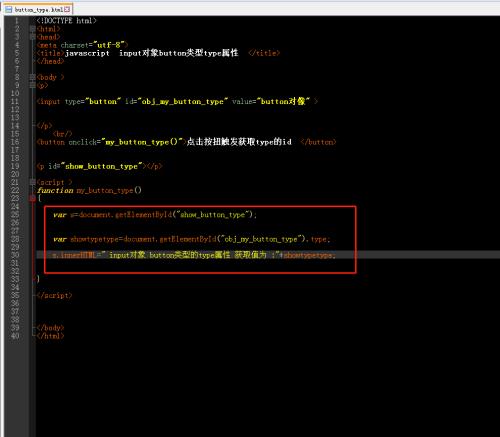Screen dimensions: 500x437
Task: Collapse the <body> fold marker
Action: pyautogui.click(x=32, y=77)
